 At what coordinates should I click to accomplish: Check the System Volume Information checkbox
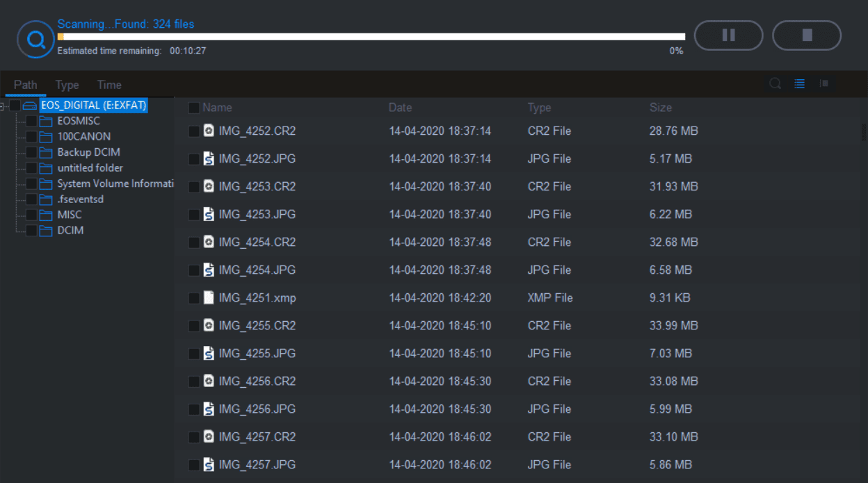click(31, 183)
